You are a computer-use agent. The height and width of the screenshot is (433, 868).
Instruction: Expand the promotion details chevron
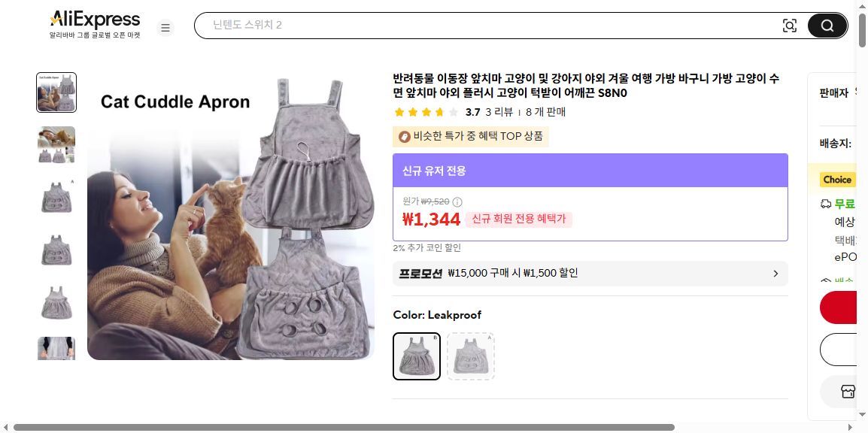tap(775, 274)
